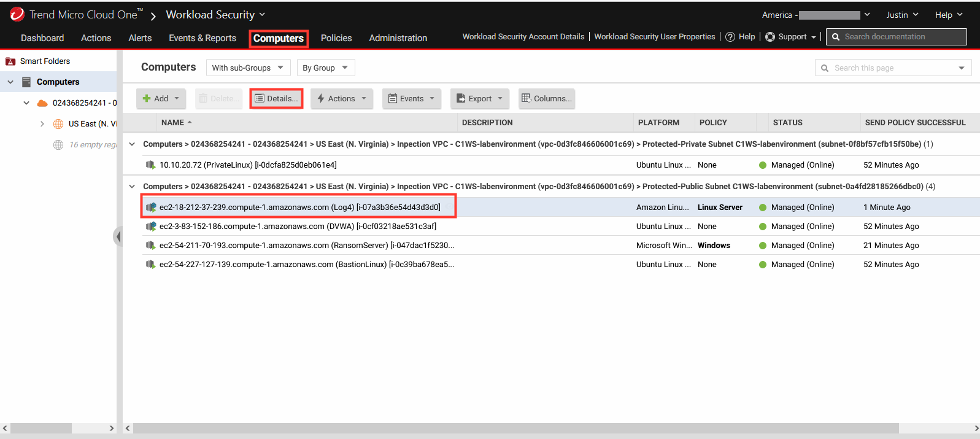Screen dimensions: 980x439
Task: Click the Computers server icon in sidebar
Action: pyautogui.click(x=26, y=82)
